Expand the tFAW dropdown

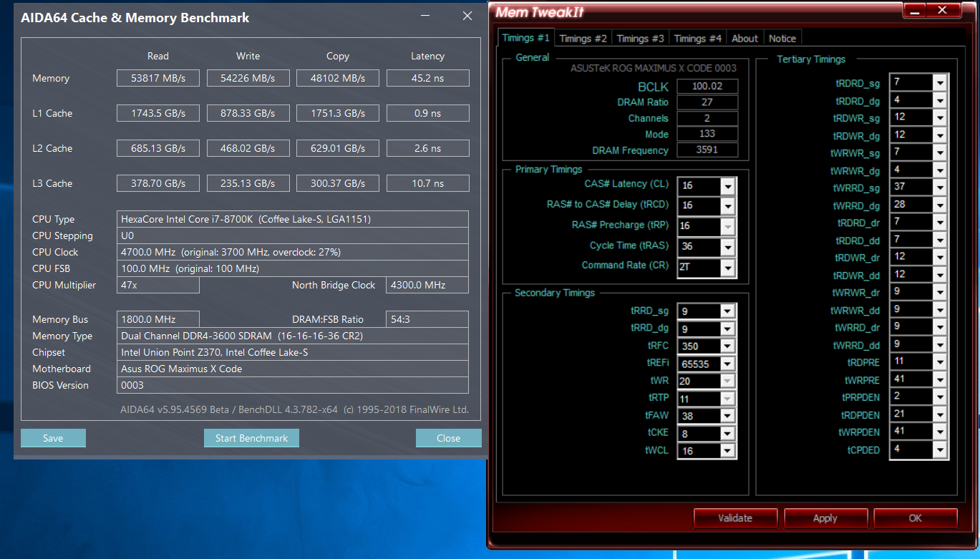coord(728,417)
